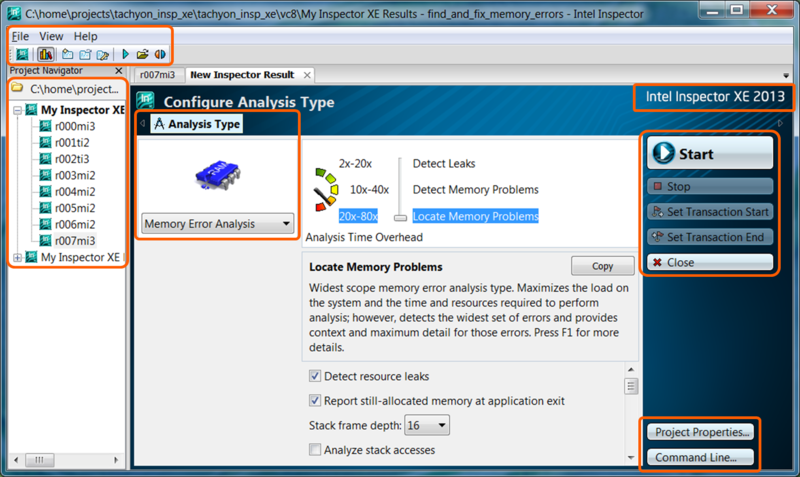Click the first My Inspector XE project icon
Viewport: 800px width, 477px height.
pyautogui.click(x=32, y=110)
